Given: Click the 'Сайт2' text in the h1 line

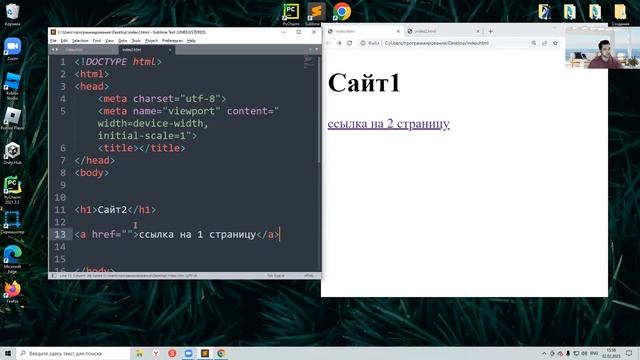Looking at the screenshot, I should (112, 210).
